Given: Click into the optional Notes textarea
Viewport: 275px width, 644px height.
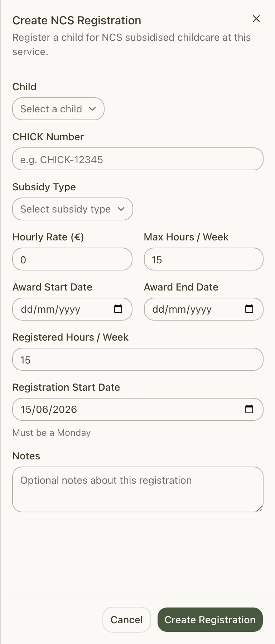Looking at the screenshot, I should point(138,489).
